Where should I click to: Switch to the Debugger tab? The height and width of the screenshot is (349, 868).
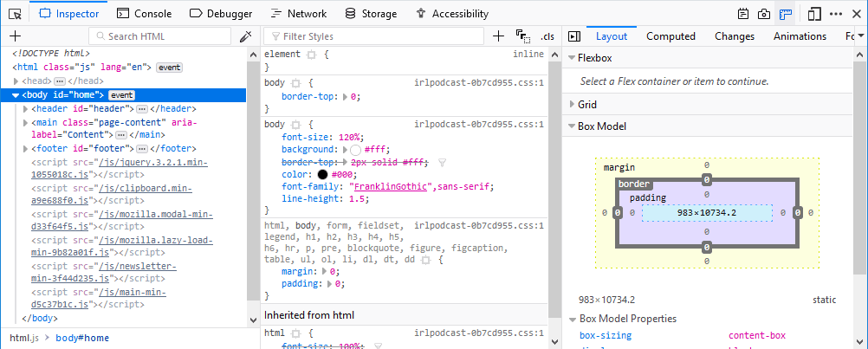click(x=221, y=14)
